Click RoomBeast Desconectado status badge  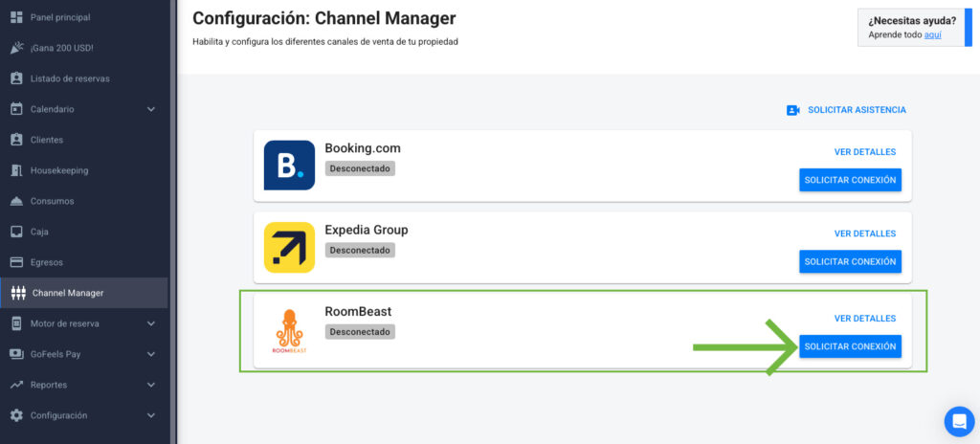(x=360, y=331)
